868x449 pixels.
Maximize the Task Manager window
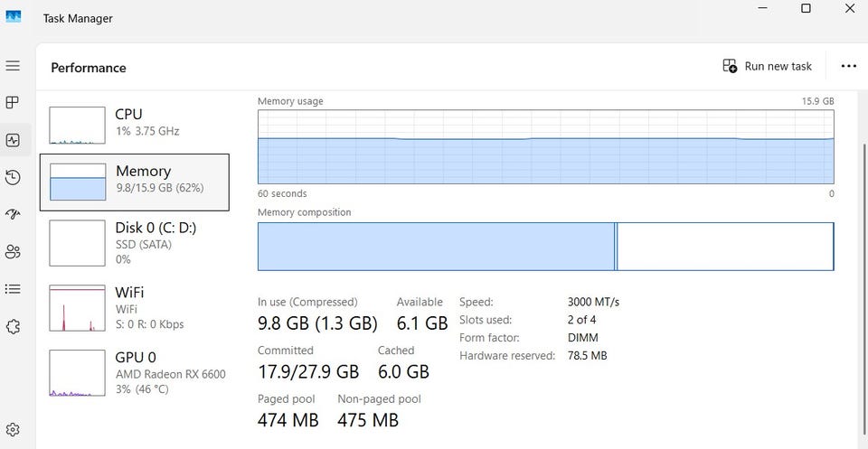(x=806, y=8)
